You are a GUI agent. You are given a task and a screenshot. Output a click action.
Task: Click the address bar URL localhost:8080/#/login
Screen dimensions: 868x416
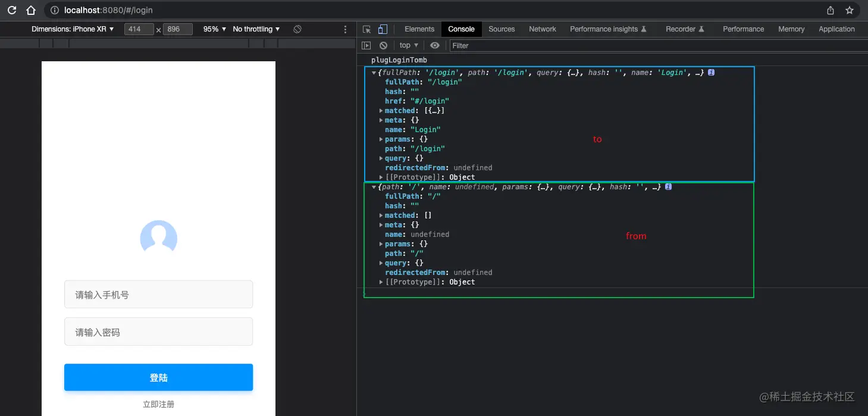pyautogui.click(x=108, y=10)
